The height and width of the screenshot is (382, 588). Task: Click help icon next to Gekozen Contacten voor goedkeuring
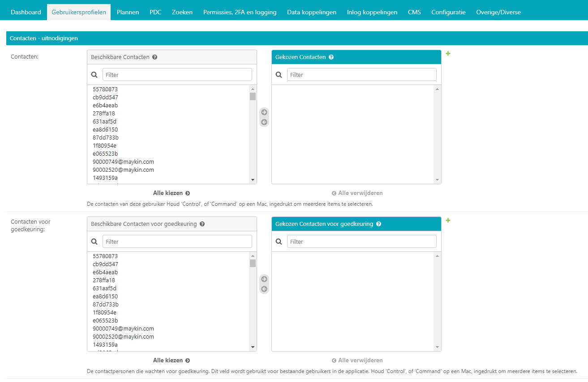click(378, 224)
